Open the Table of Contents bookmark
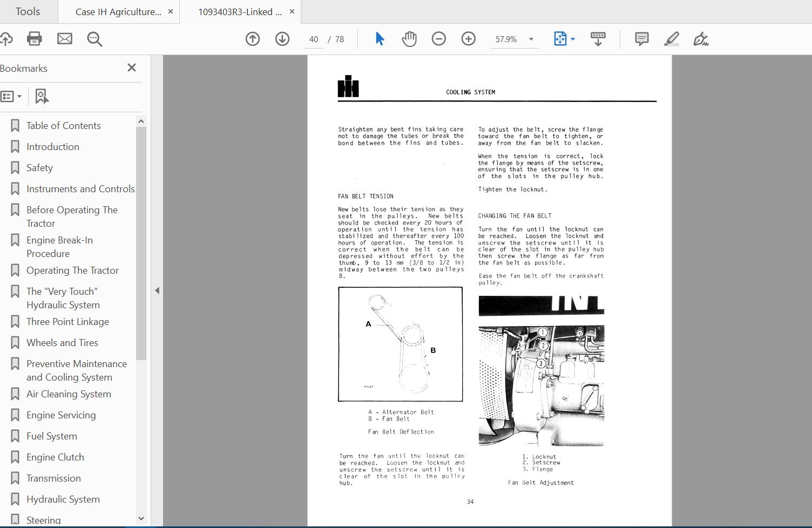The image size is (812, 528). pos(63,125)
